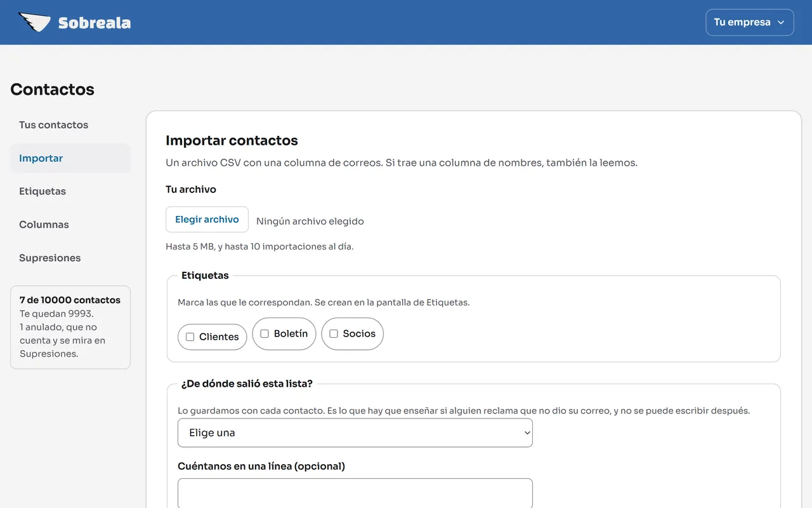Click the Contactos page heading
The width and height of the screenshot is (812, 508).
(x=52, y=90)
